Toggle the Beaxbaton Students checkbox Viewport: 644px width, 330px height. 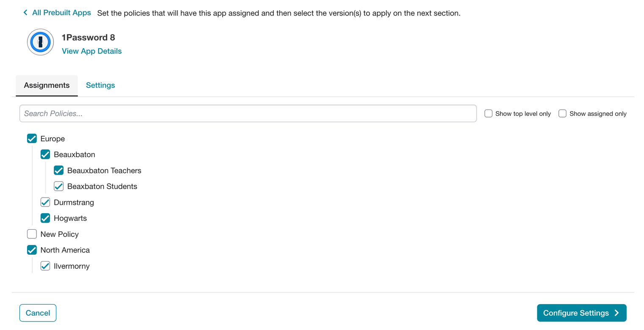pyautogui.click(x=58, y=187)
